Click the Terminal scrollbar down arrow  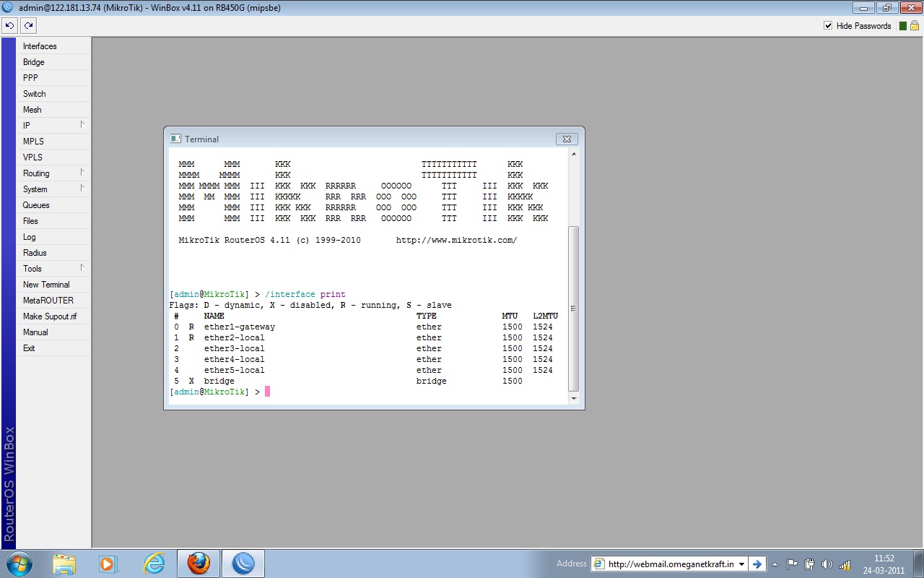tap(574, 398)
